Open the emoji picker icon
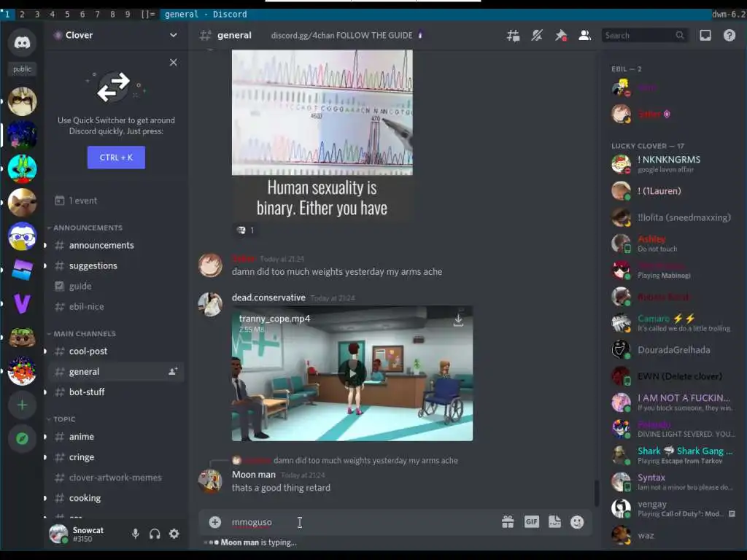747x560 pixels. 577,522
